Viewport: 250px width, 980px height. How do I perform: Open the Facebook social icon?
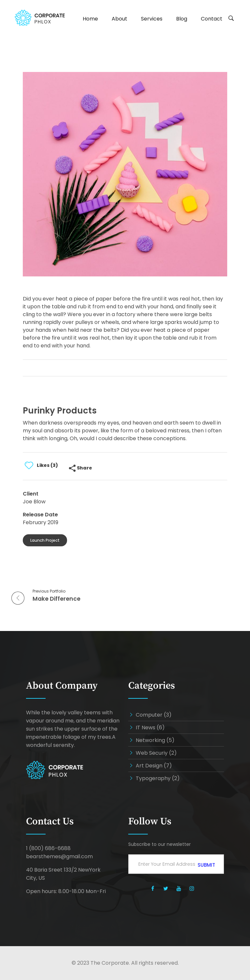(153, 888)
